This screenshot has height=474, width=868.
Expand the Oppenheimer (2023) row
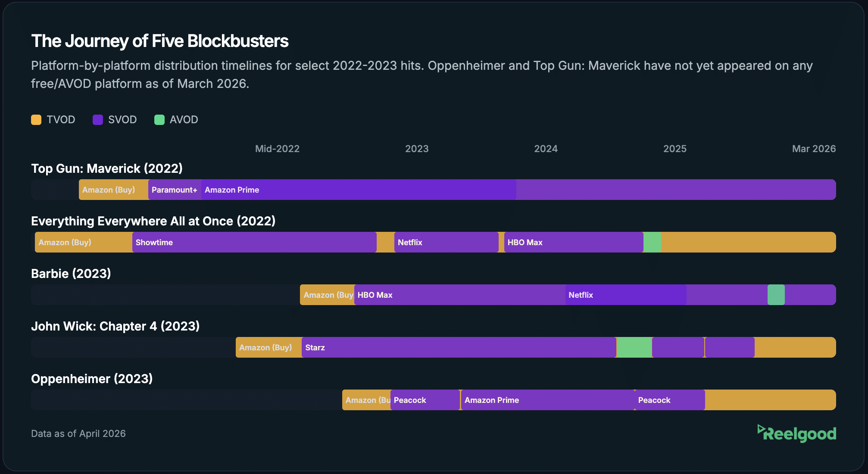click(92, 379)
